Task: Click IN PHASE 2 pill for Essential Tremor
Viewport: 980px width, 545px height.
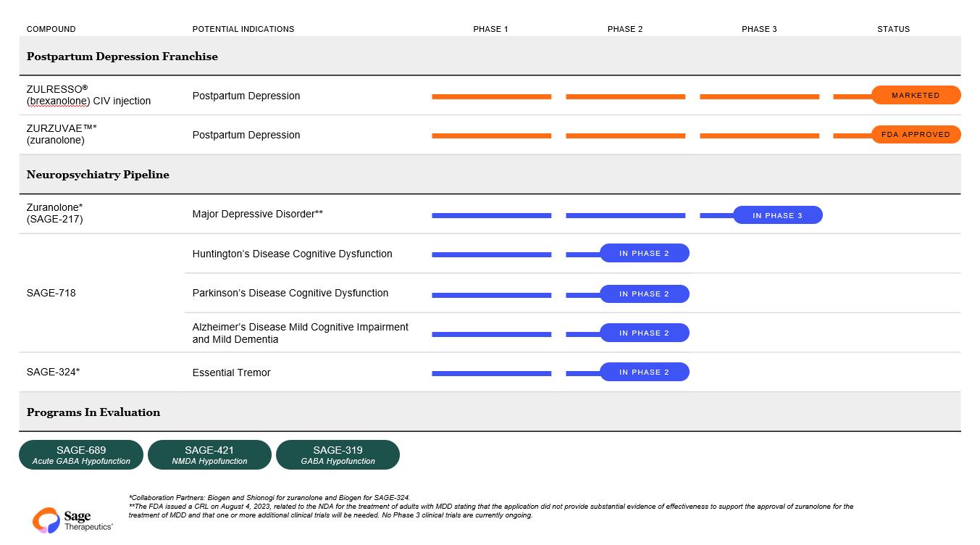Action: pyautogui.click(x=644, y=373)
